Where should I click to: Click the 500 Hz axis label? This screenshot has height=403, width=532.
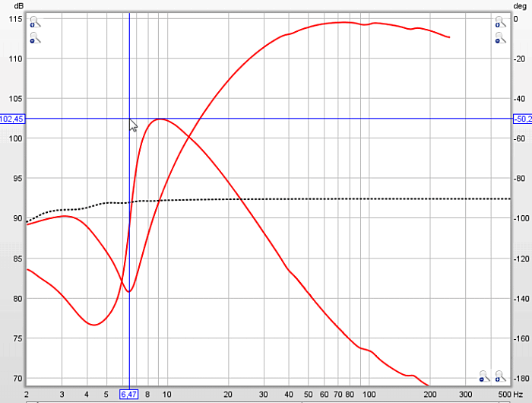point(510,395)
